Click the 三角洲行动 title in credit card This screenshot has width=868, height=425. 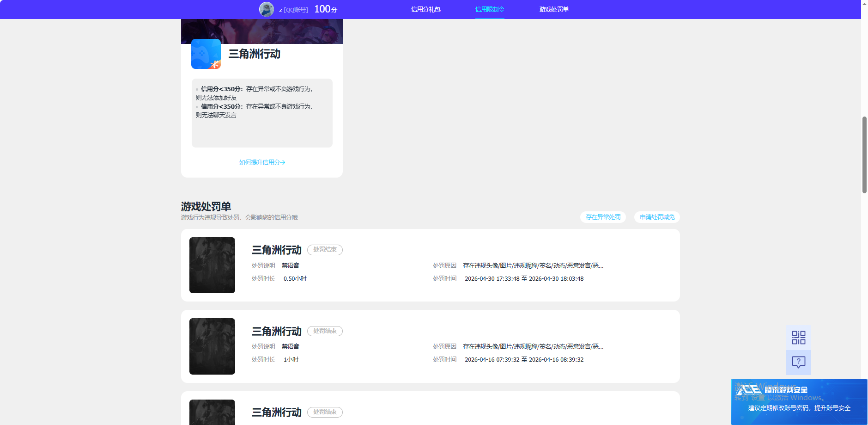[255, 54]
